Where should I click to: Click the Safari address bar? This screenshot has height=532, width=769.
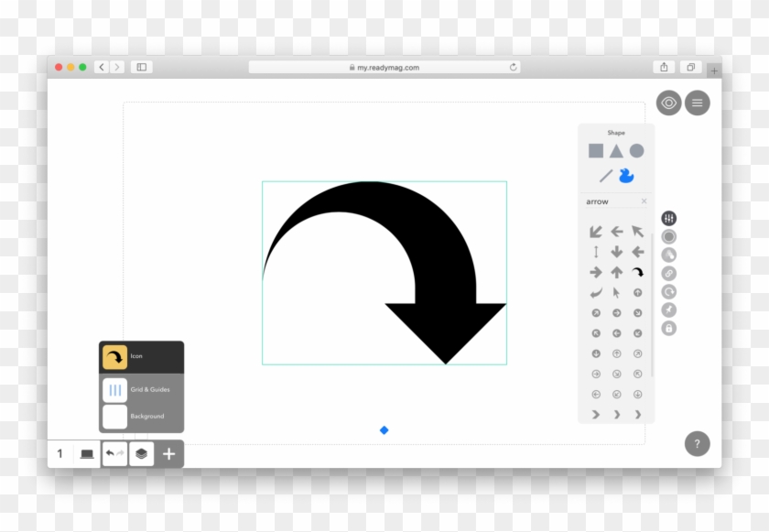[x=384, y=67]
